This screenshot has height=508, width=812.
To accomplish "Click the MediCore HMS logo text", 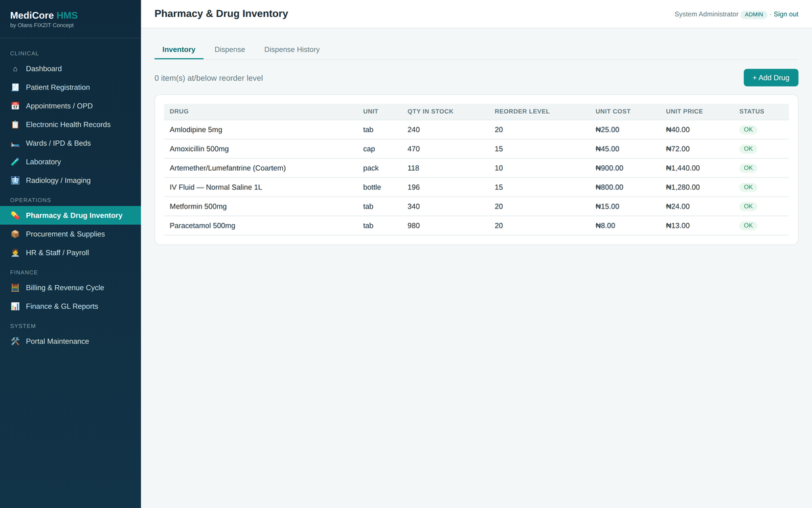I will [44, 16].
